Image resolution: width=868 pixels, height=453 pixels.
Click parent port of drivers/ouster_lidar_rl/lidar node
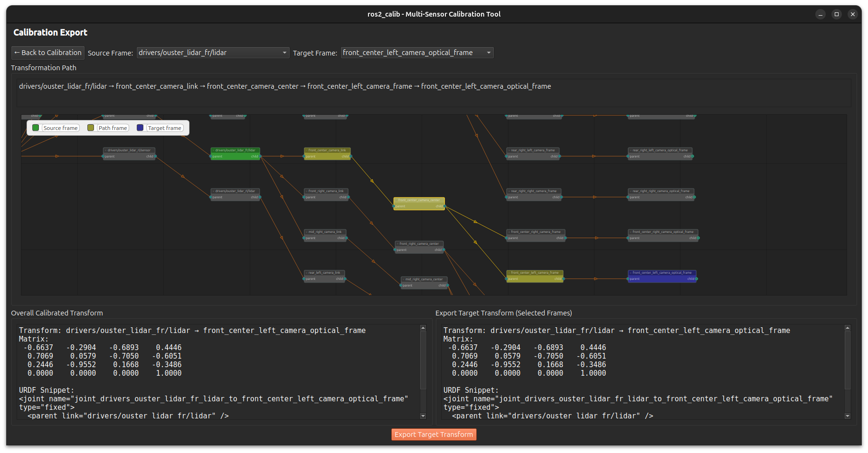click(x=211, y=197)
